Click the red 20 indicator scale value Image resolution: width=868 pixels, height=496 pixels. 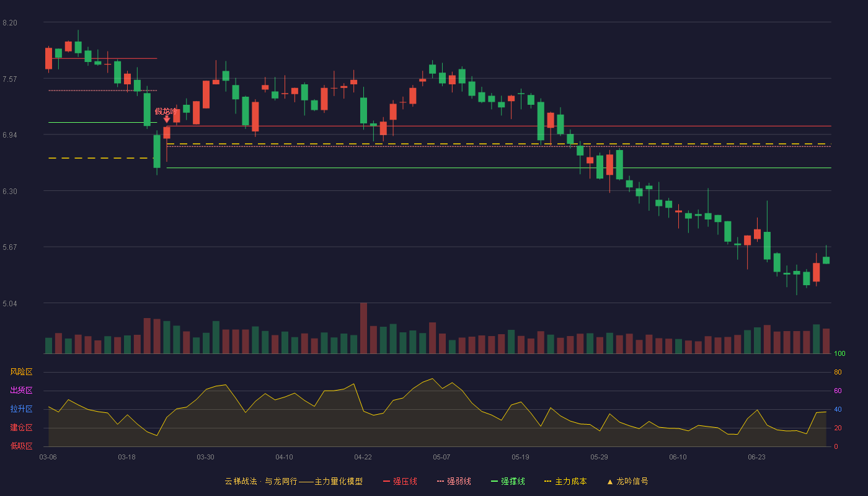pyautogui.click(x=838, y=428)
